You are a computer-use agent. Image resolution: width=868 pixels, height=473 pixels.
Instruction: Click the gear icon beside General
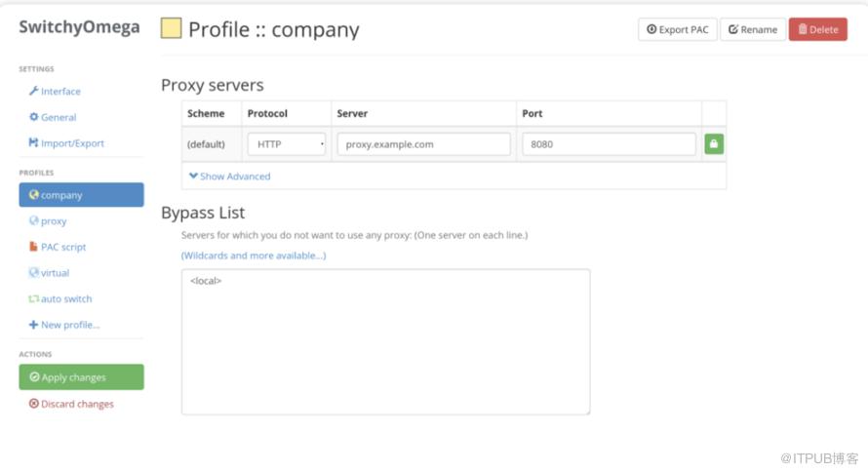(x=34, y=117)
